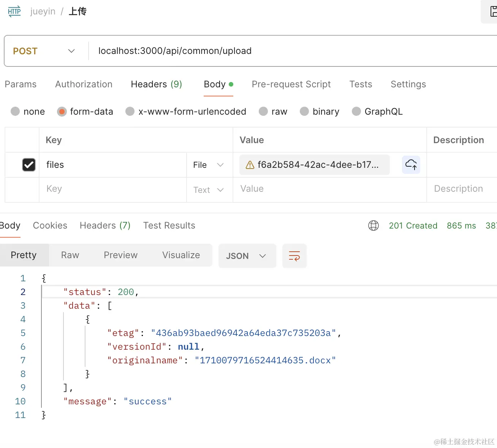Select the Visualize view
This screenshot has height=448, width=497.
[x=181, y=255]
